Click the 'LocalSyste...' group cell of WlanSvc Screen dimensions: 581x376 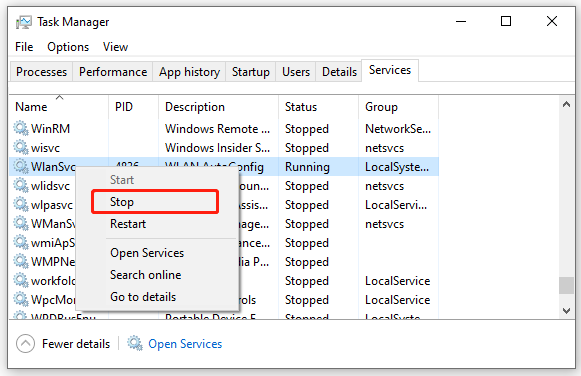397,167
